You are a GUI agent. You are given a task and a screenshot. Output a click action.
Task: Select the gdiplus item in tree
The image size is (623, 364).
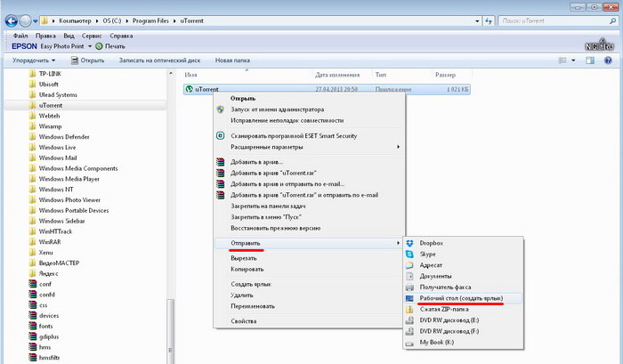[x=49, y=336]
